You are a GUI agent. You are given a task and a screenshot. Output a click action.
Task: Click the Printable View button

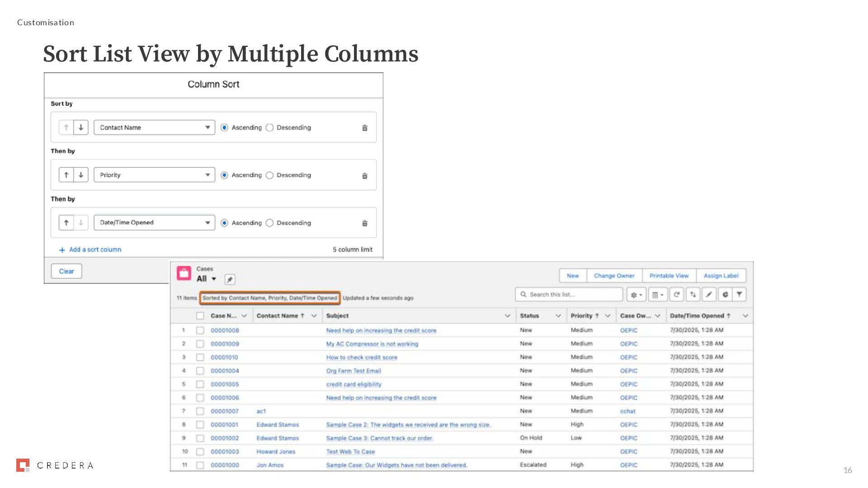click(669, 276)
